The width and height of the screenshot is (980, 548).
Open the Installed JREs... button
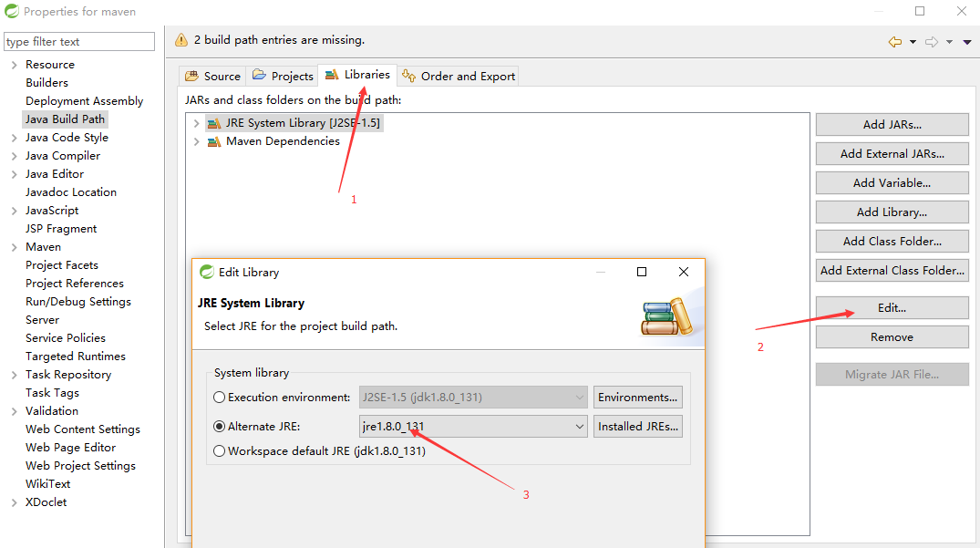[637, 427]
